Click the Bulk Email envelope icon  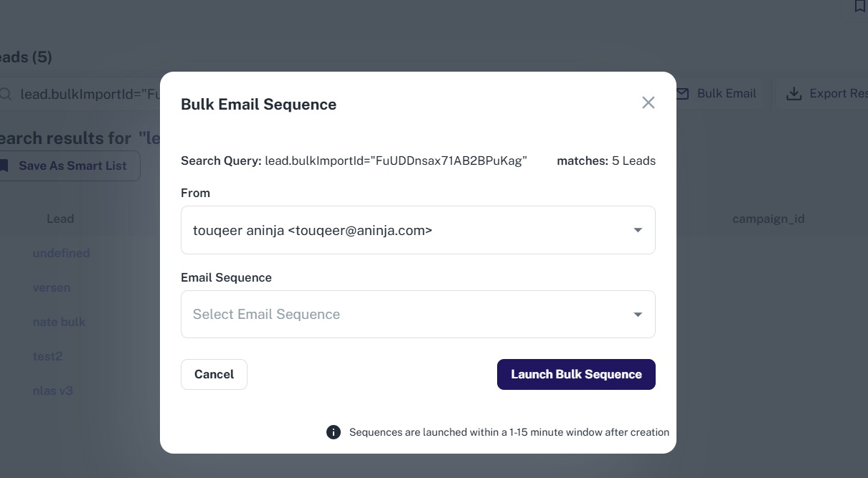pos(682,94)
